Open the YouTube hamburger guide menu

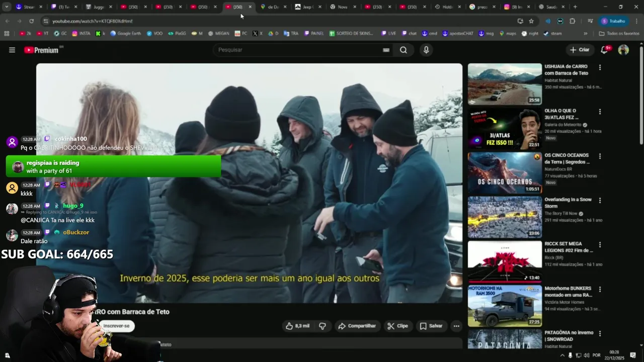(x=12, y=50)
